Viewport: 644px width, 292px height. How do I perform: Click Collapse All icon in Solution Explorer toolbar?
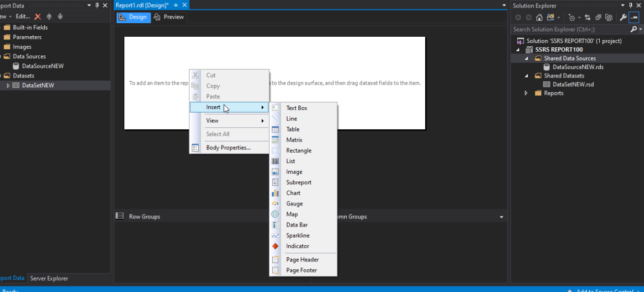[598, 18]
